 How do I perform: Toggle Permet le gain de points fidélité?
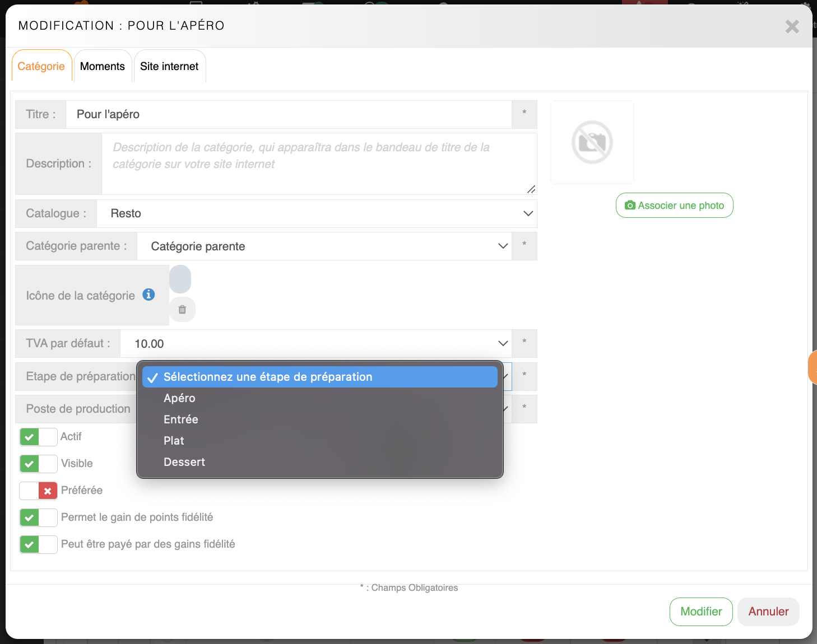tap(38, 517)
